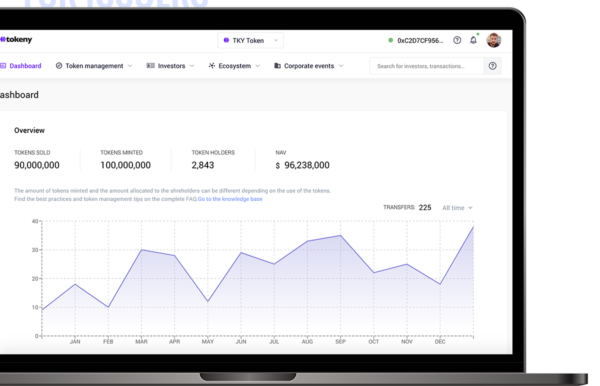Open the TKY Token selector dropdown

pyautogui.click(x=251, y=41)
